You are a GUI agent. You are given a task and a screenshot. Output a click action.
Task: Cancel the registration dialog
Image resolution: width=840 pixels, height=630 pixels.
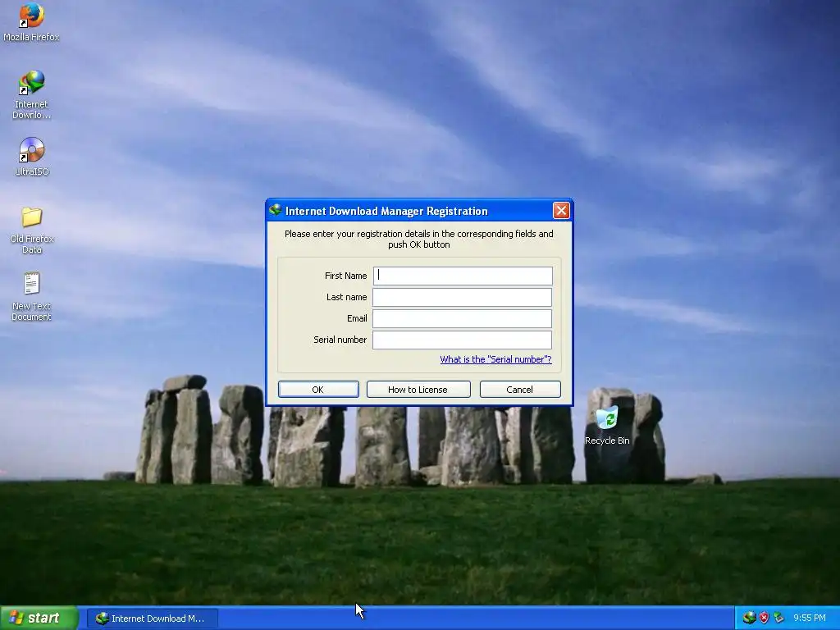(x=519, y=390)
